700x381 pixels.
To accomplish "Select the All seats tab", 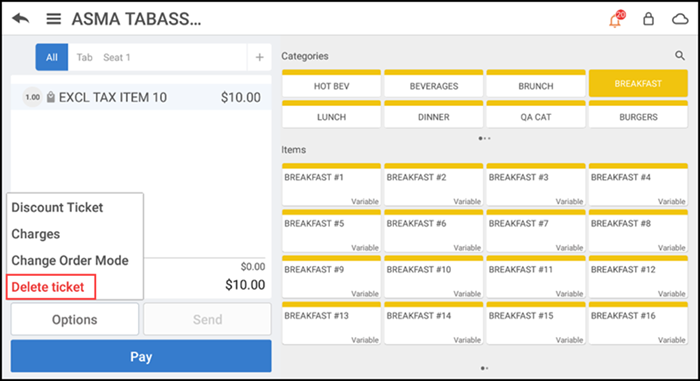I will (x=52, y=57).
